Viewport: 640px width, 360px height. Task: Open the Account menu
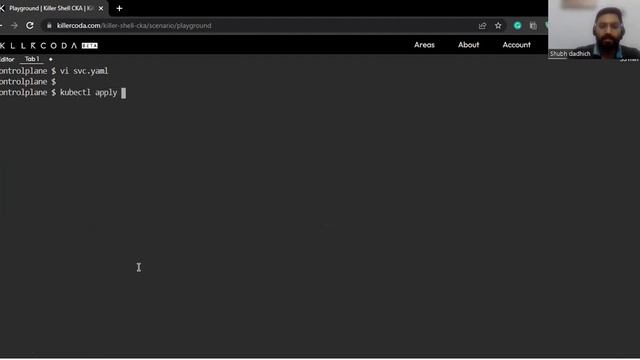(516, 45)
